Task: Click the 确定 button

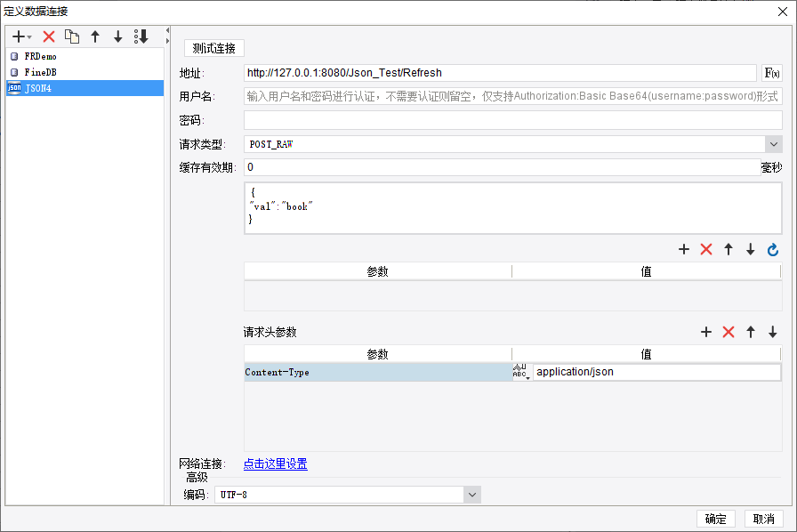Action: pyautogui.click(x=716, y=519)
